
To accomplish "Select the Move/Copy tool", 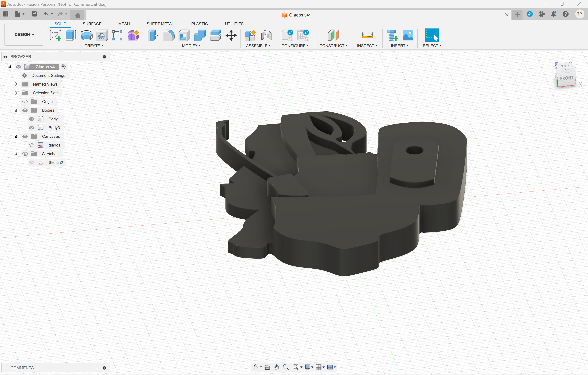I will (231, 35).
